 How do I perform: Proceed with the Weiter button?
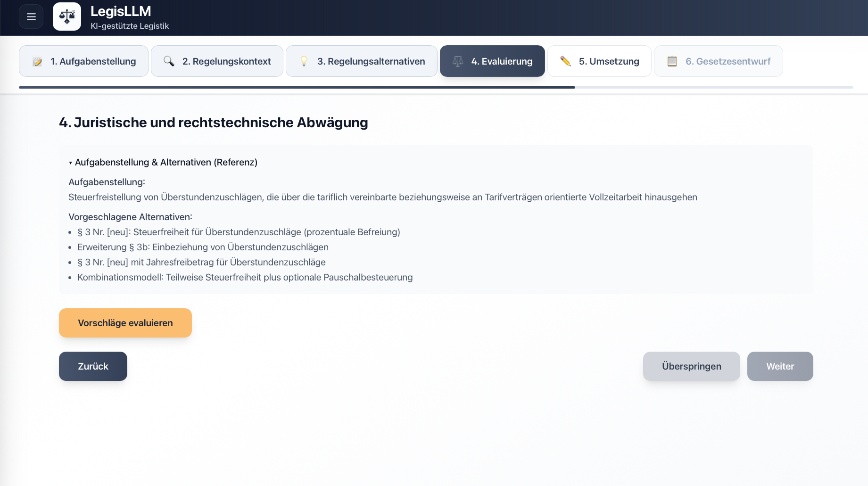tap(780, 366)
